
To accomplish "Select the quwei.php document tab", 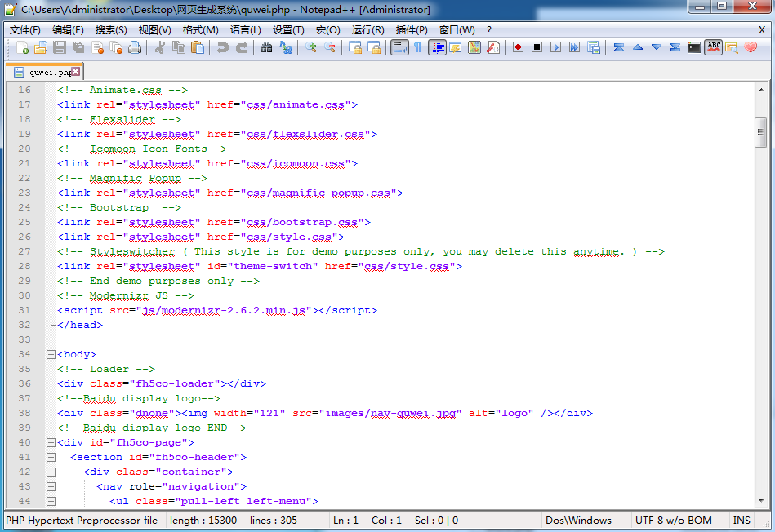I will coord(44,72).
